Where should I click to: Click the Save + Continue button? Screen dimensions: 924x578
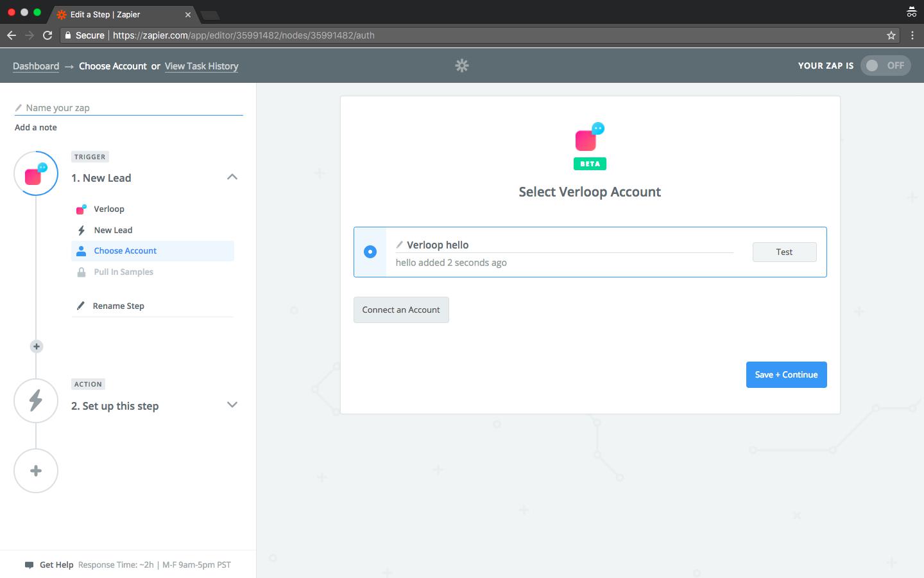pyautogui.click(x=786, y=375)
